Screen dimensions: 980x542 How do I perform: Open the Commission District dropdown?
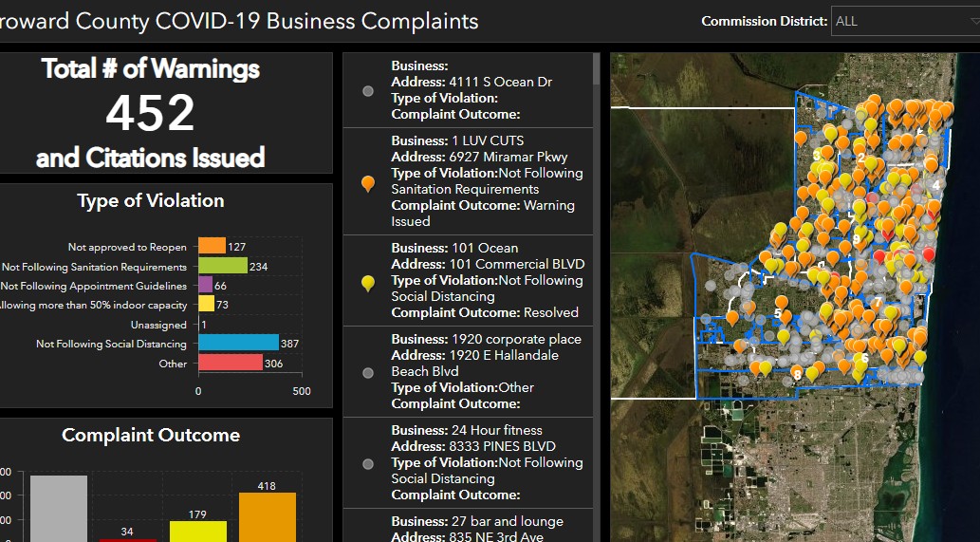906,21
